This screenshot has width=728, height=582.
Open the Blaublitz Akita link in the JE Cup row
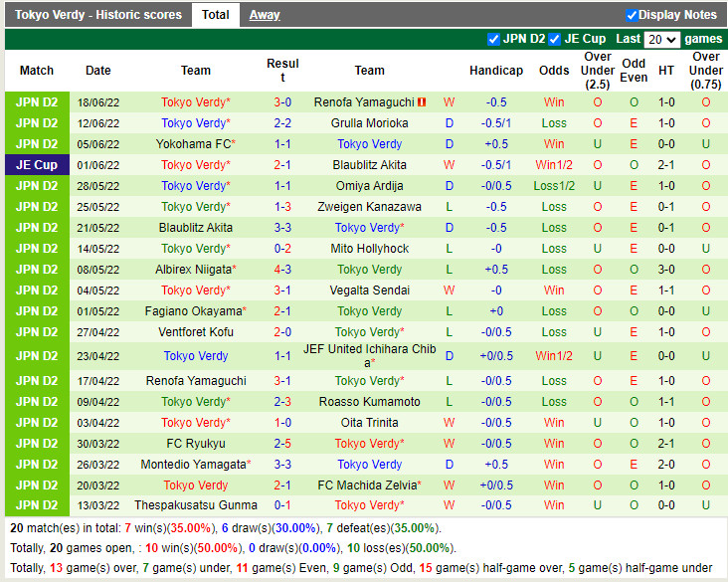(x=369, y=165)
